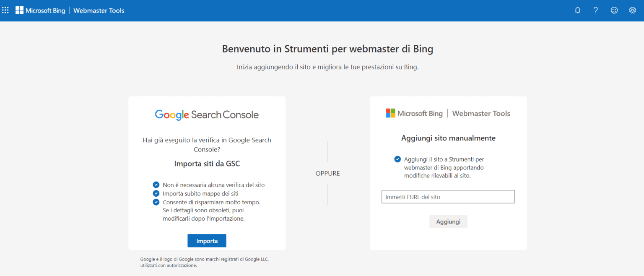Open the app launcher grid icon
The image size is (644, 276).
tap(5, 10)
